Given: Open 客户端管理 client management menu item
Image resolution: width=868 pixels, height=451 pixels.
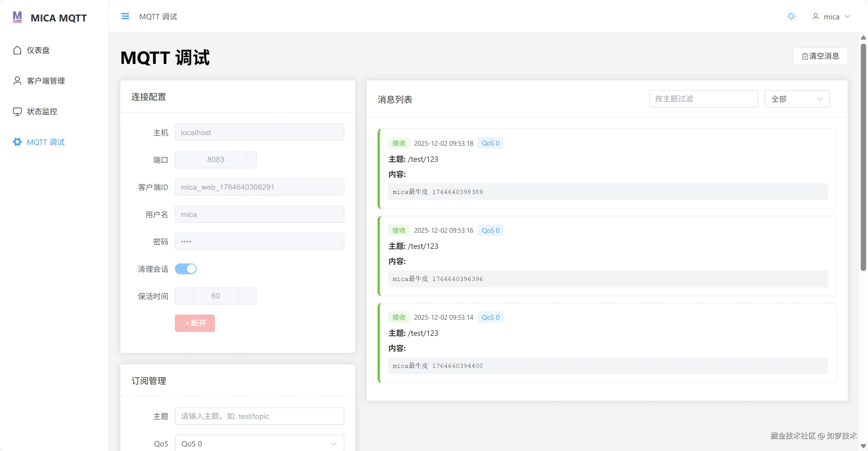Looking at the screenshot, I should [x=46, y=81].
